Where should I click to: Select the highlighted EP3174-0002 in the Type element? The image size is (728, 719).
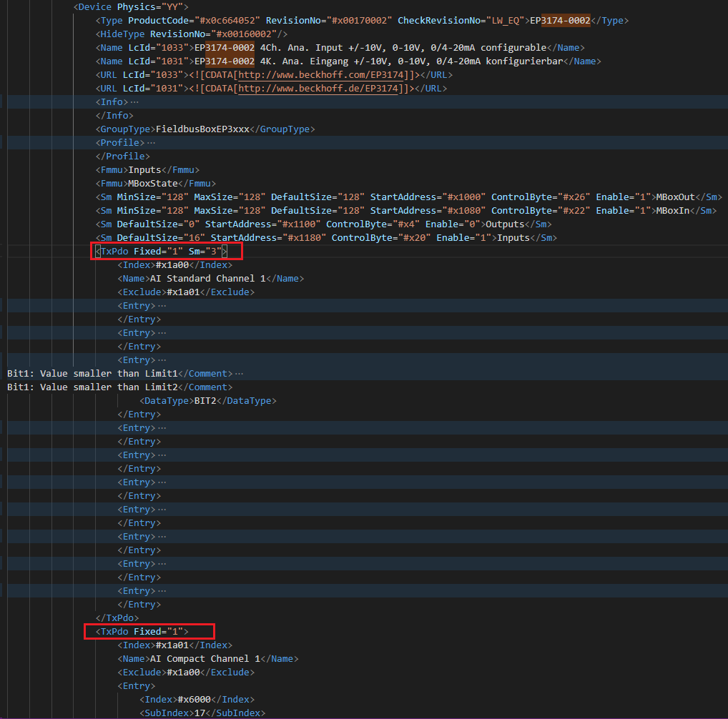point(559,20)
